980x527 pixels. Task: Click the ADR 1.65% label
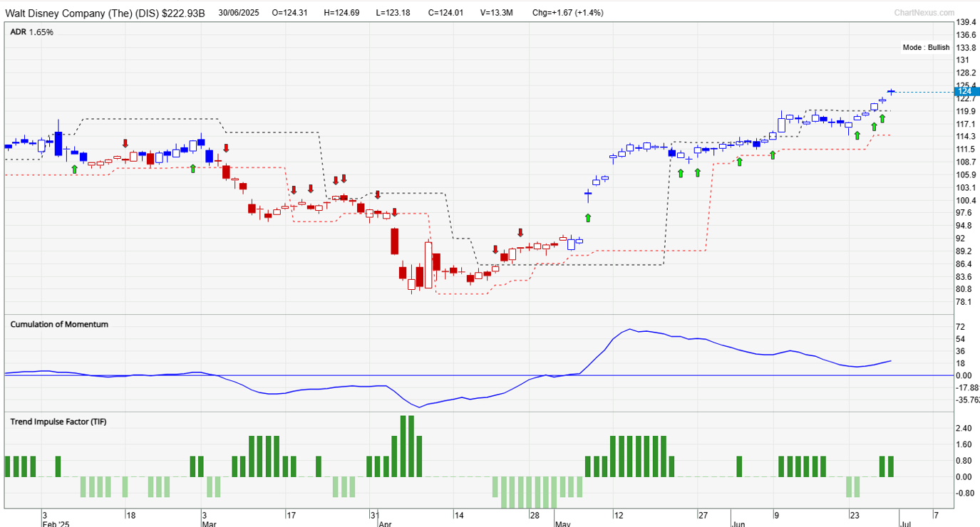pos(31,32)
